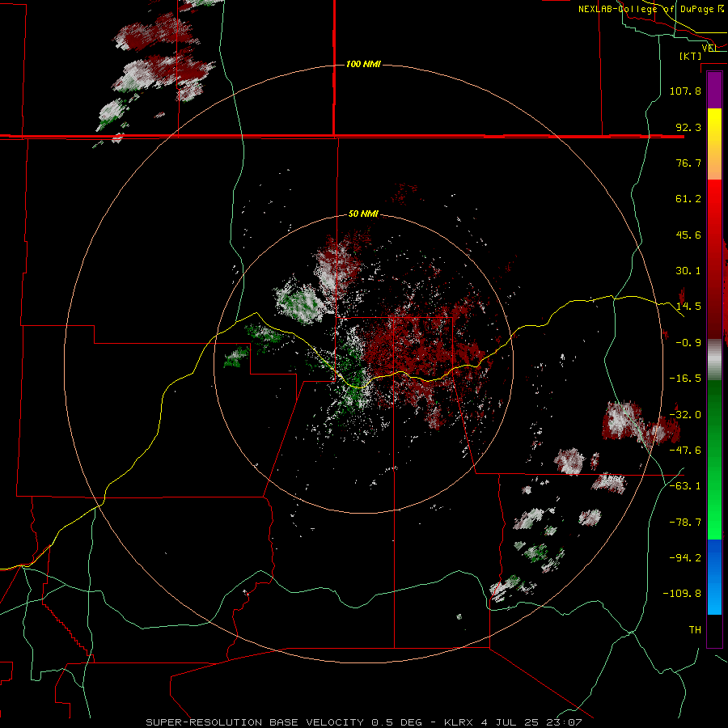Screen dimensions: 728x728
Task: Click the 30.1 value on velocity scale
Action: [x=688, y=271]
